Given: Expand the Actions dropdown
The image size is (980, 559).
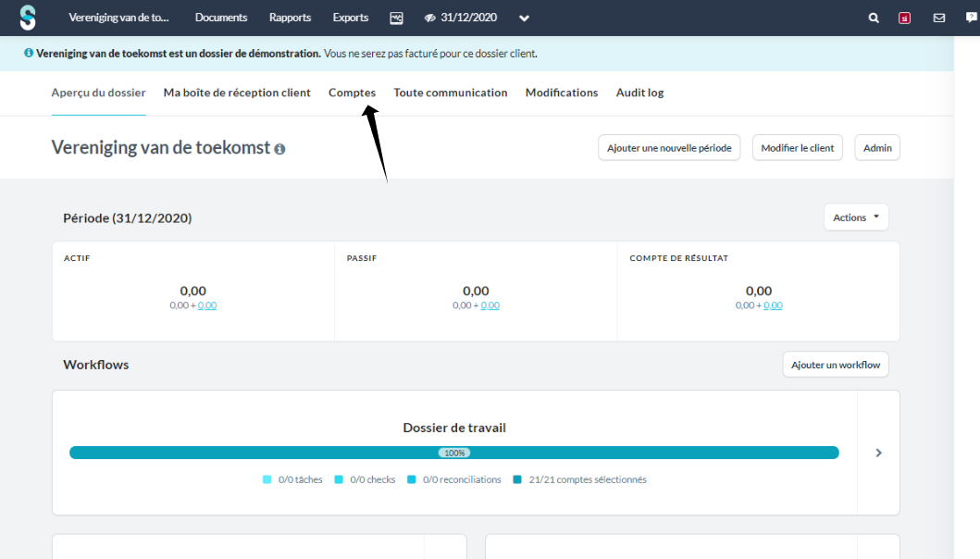Looking at the screenshot, I should 856,217.
